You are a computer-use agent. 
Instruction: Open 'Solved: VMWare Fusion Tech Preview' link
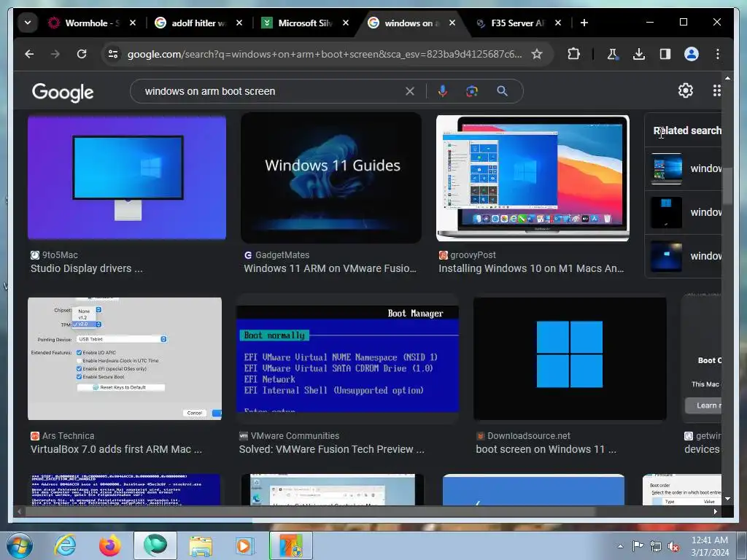pos(332,449)
